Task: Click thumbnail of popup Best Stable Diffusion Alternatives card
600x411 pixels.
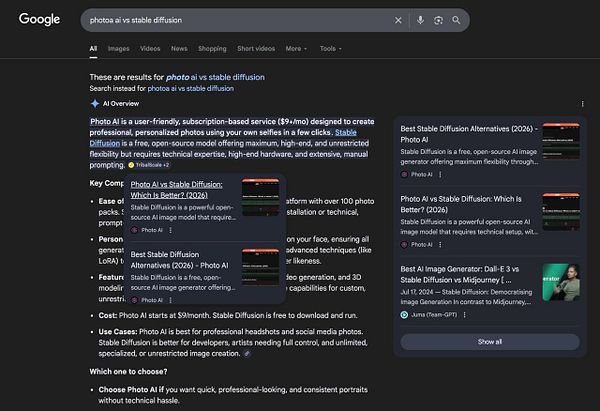Action: (260, 267)
